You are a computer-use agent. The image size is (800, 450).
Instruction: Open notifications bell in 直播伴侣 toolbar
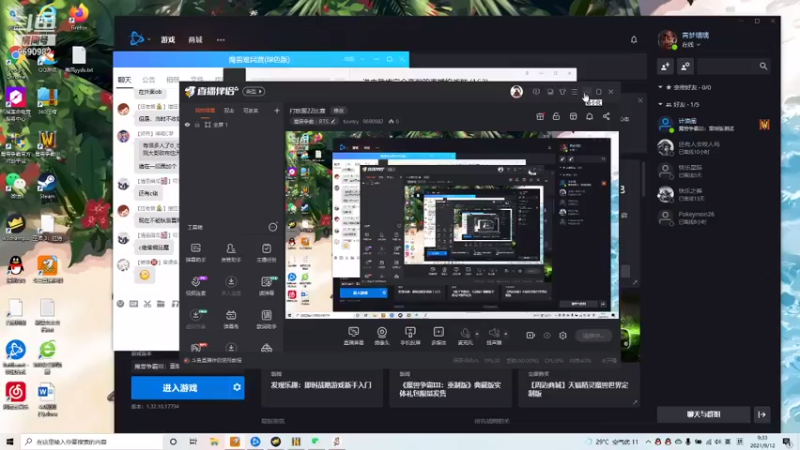tap(589, 116)
